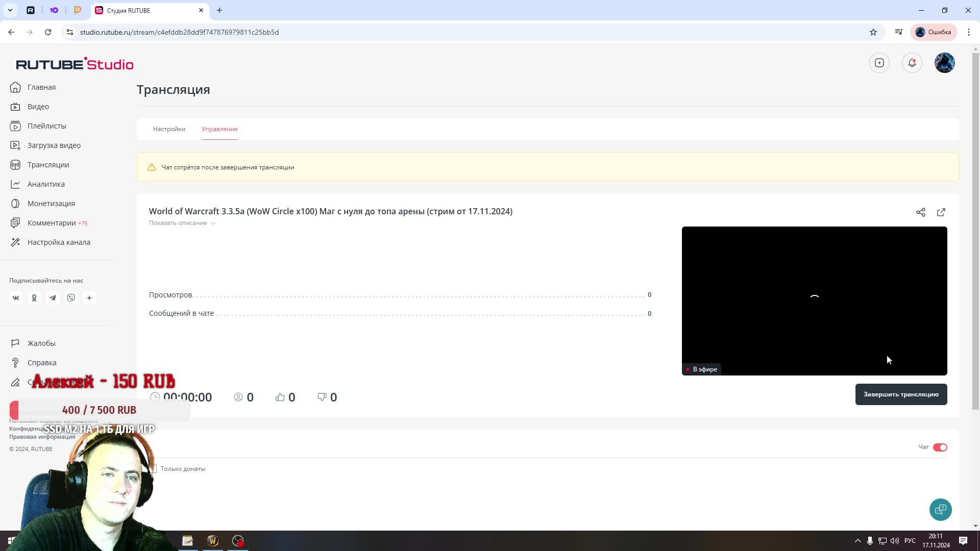Viewport: 980px width, 551px height.
Task: Show hidden tray icons
Action: 857,541
